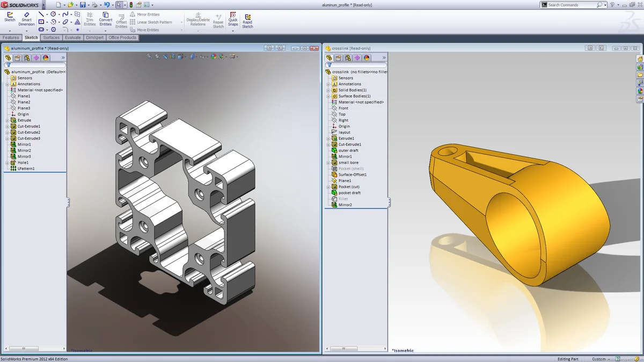Click the Save icon in the top toolbar
Screen dimensions: 644x362
pos(83,5)
